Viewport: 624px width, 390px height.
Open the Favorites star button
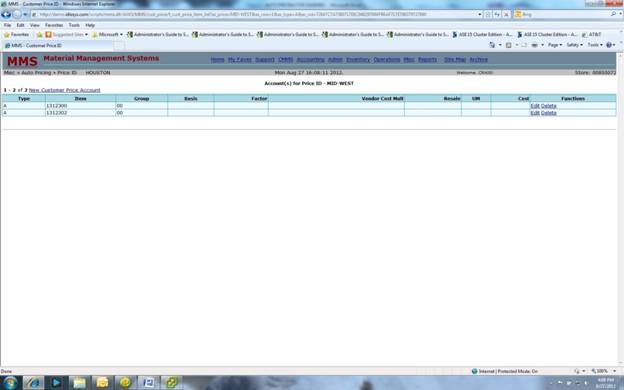tap(17, 35)
